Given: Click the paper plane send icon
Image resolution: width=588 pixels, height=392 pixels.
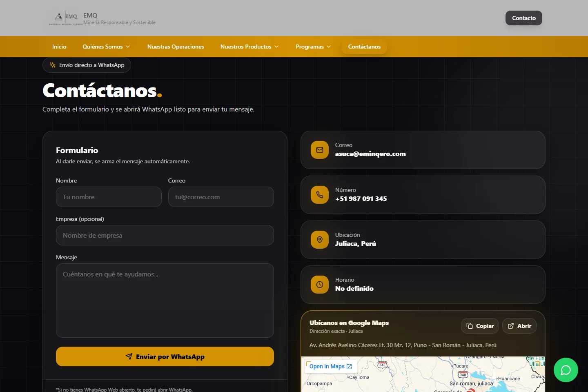Looking at the screenshot, I should 129,356.
